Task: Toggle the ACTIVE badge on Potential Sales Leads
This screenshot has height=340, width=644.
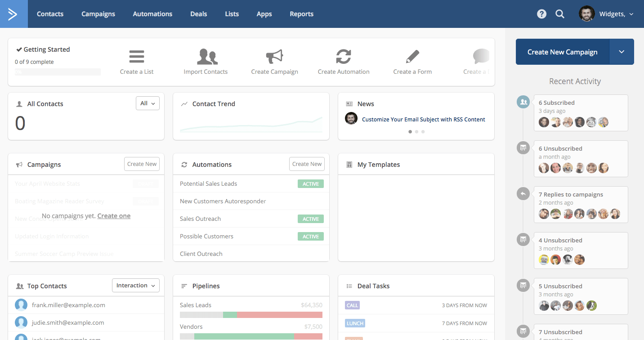Action: (x=310, y=183)
